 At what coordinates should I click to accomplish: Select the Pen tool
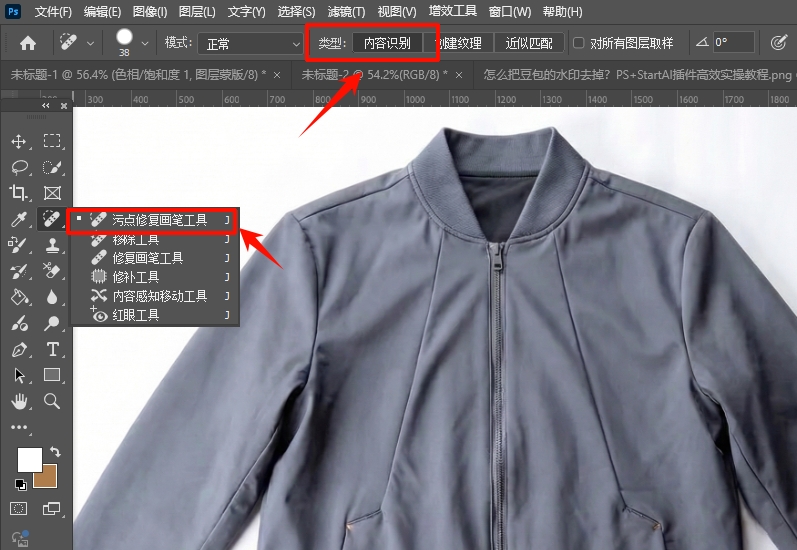point(19,350)
